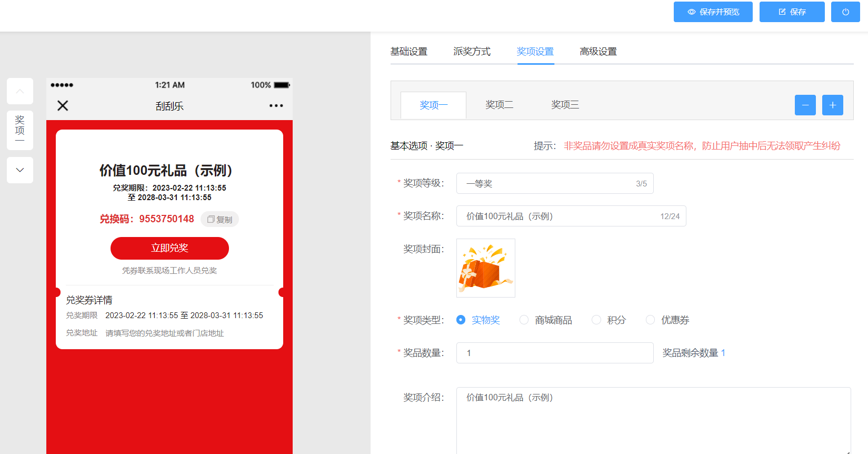Go to next prize with down chevron
The height and width of the screenshot is (454, 868).
tap(20, 170)
